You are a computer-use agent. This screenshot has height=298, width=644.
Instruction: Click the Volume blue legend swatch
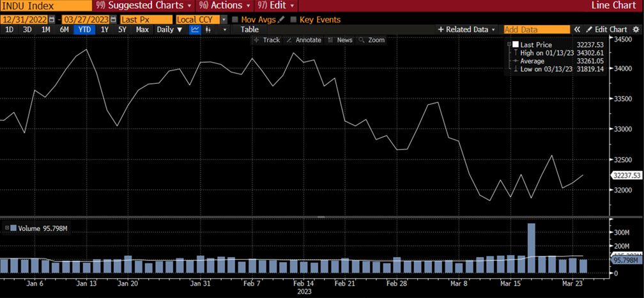[x=14, y=228]
